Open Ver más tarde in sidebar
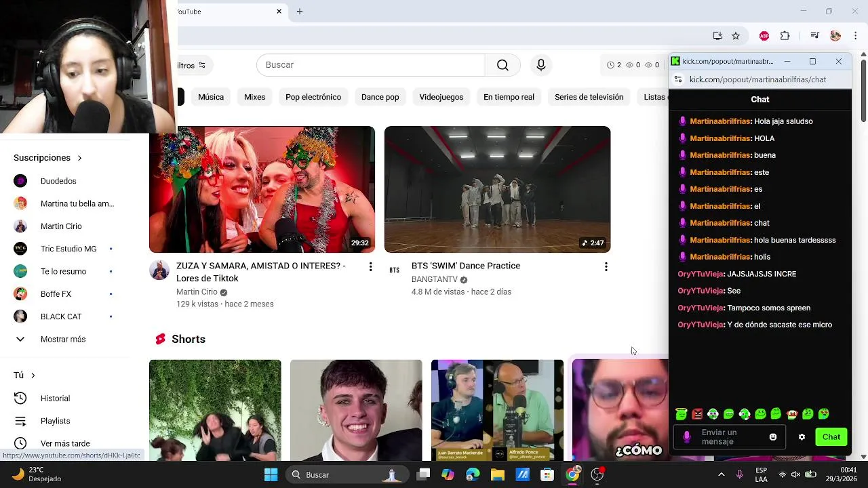Viewport: 868px width, 488px height. [65, 443]
